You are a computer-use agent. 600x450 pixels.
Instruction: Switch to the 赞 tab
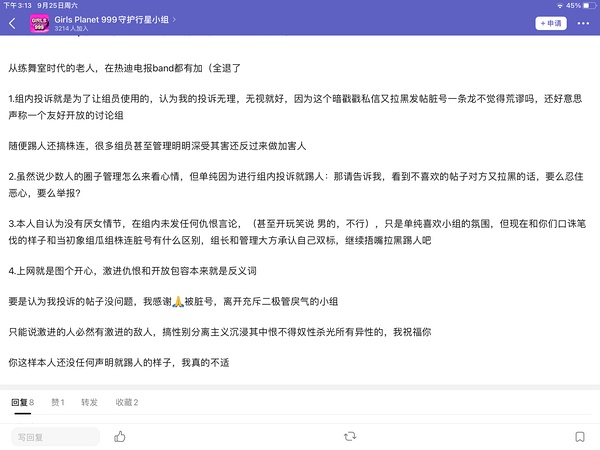coord(57,402)
